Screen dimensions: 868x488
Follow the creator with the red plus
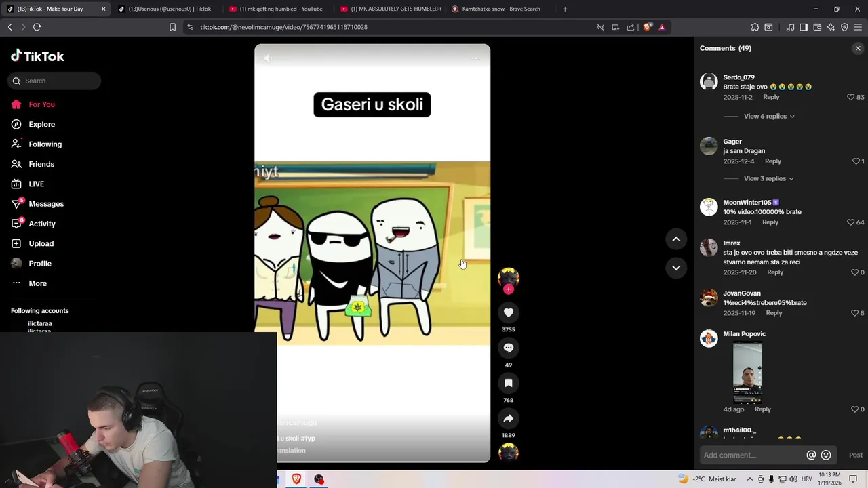509,289
